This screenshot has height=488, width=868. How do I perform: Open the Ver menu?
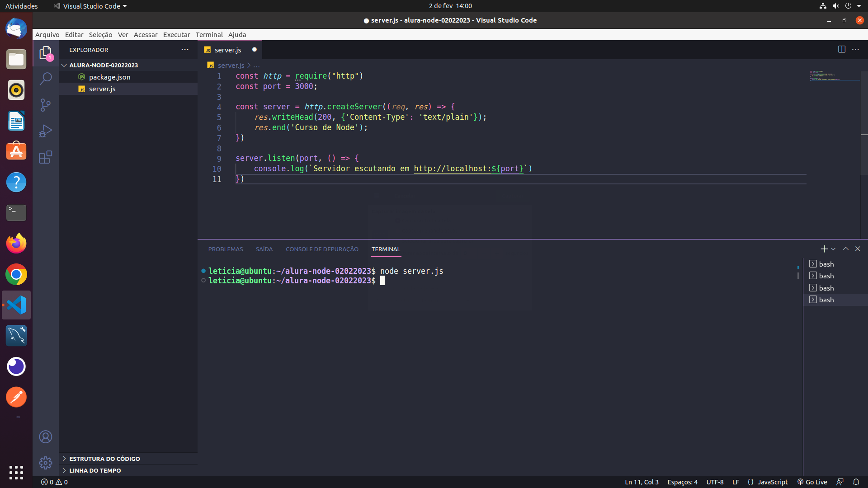pyautogui.click(x=123, y=35)
